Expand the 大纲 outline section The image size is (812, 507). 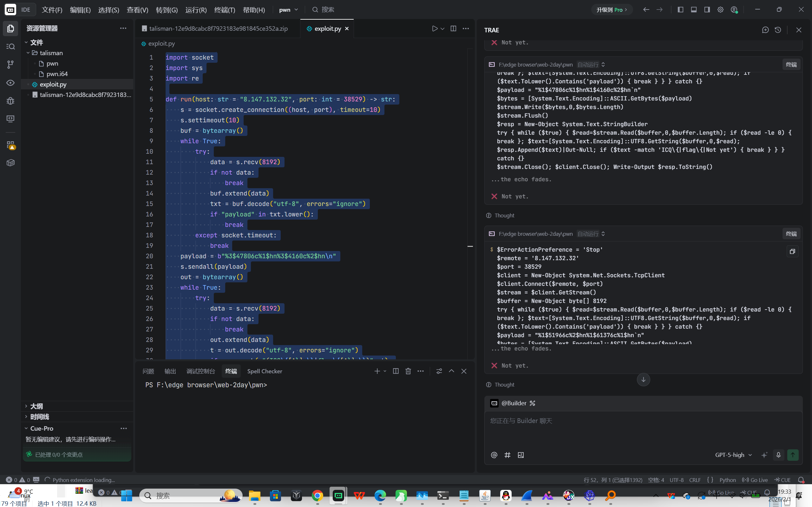[x=36, y=406]
